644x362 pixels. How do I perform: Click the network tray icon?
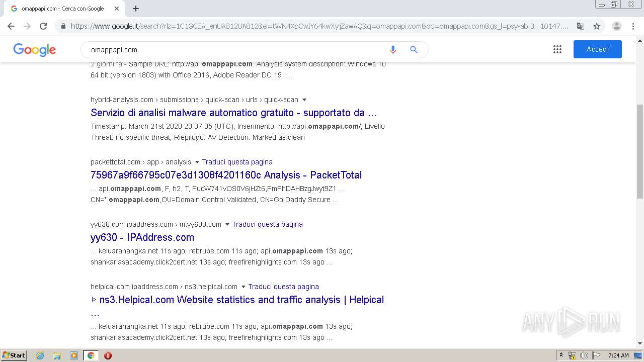click(572, 355)
